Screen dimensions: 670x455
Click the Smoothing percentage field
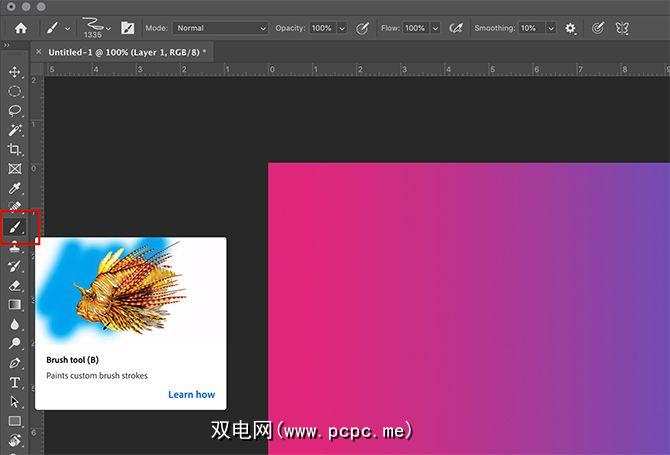pyautogui.click(x=531, y=29)
